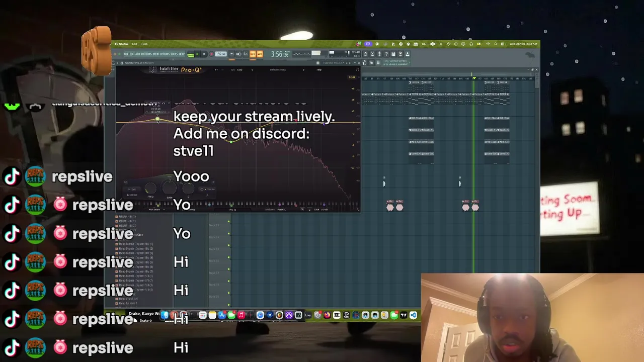Click Pro-Q redo arrow
Image resolution: width=644 pixels, height=362 pixels.
222,70
